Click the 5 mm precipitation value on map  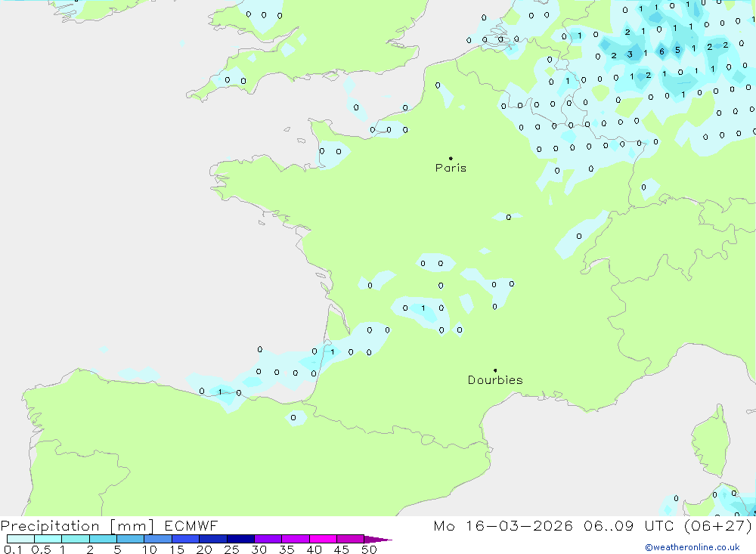pyautogui.click(x=677, y=51)
